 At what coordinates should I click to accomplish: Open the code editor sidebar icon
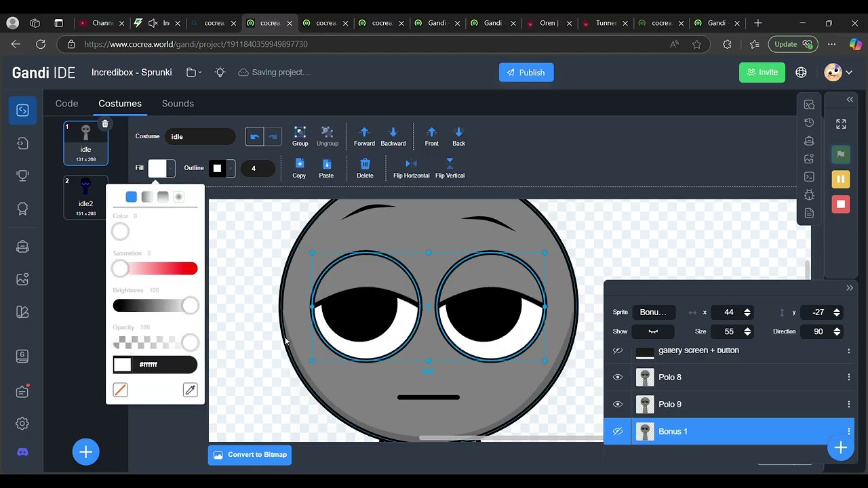[22, 110]
